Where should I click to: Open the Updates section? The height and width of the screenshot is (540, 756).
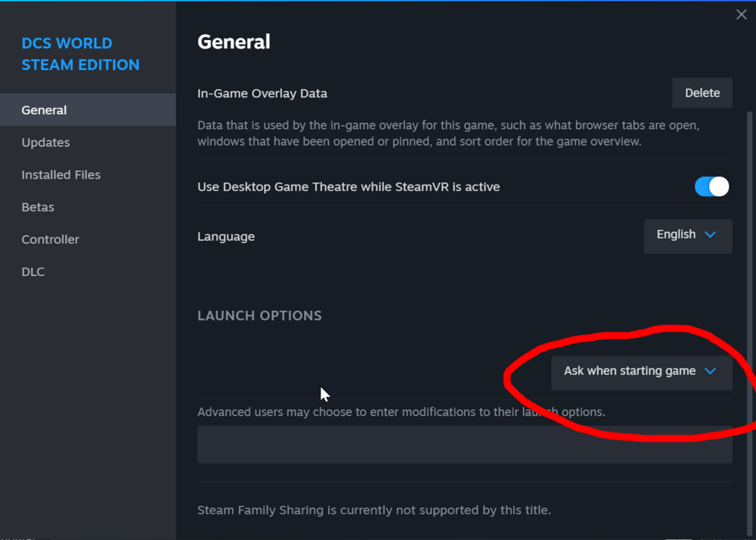tap(45, 143)
